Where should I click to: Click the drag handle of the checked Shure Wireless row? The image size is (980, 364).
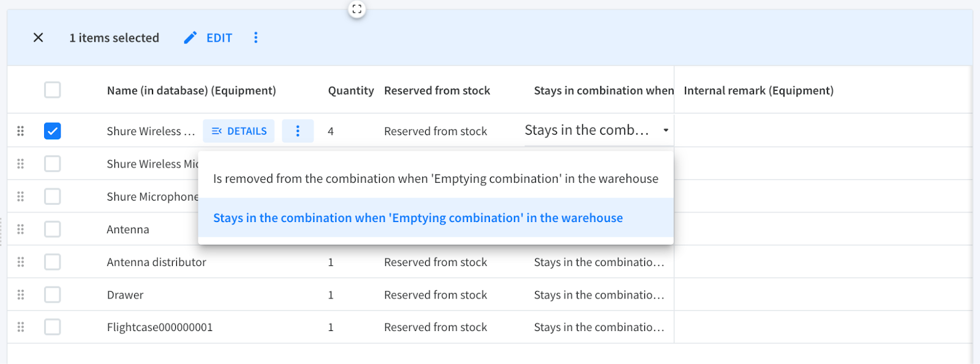[21, 131]
